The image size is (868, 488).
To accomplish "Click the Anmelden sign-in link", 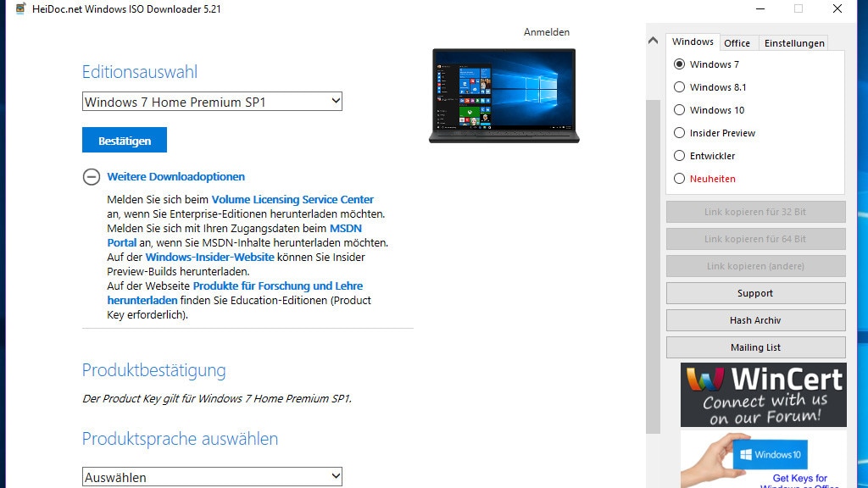I will pos(547,32).
